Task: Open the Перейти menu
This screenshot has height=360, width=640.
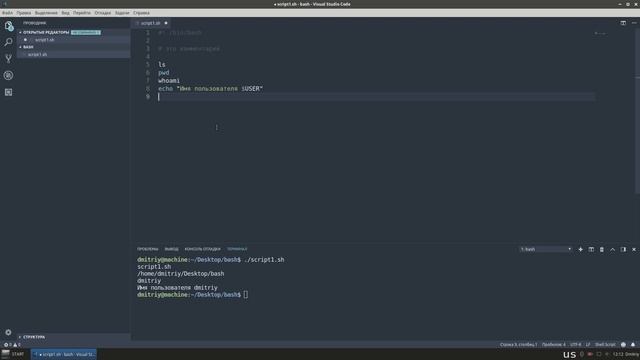Action: coord(82,13)
